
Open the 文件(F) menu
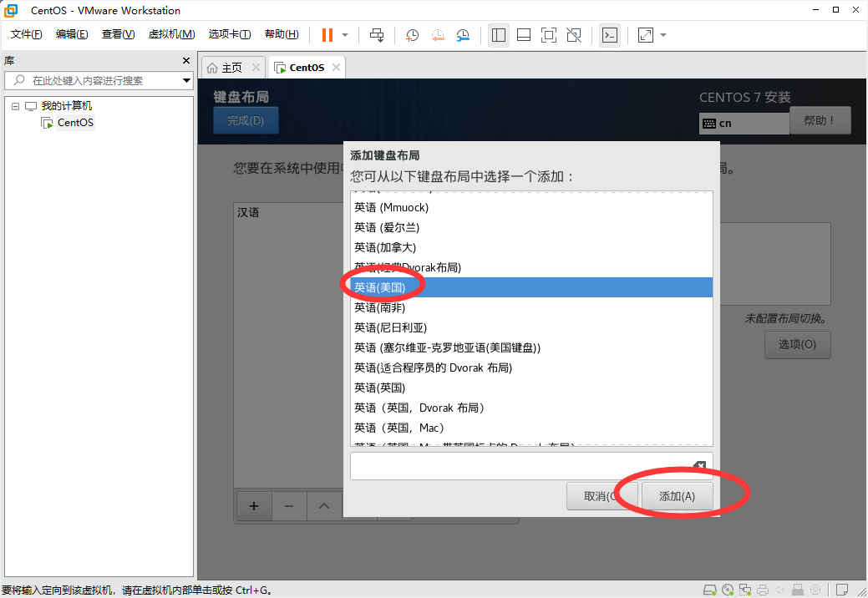point(26,34)
